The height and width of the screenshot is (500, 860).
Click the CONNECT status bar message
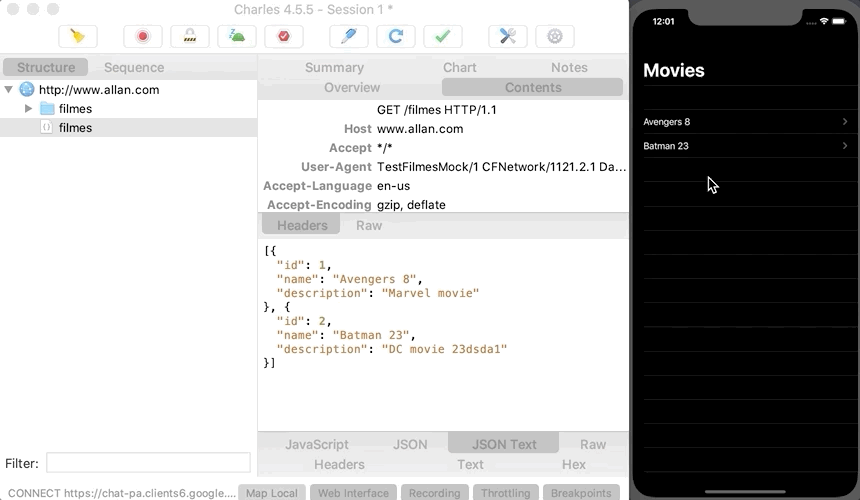pyautogui.click(x=122, y=493)
